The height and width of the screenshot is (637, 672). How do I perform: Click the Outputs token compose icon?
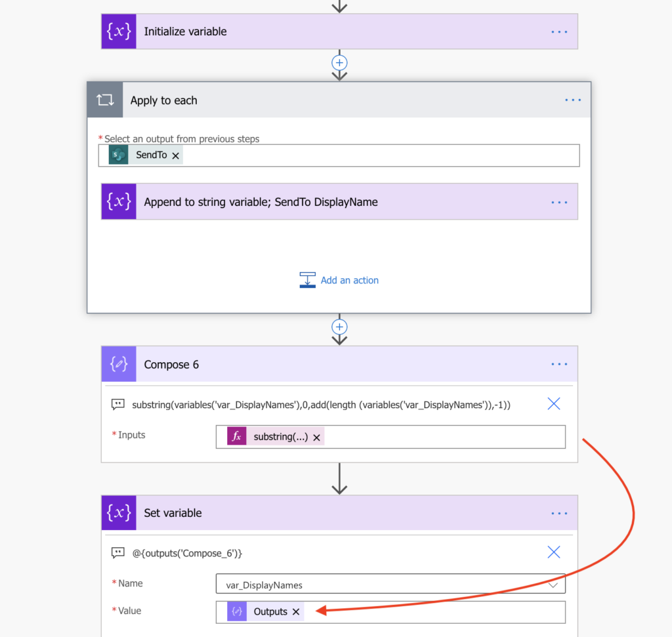click(236, 611)
